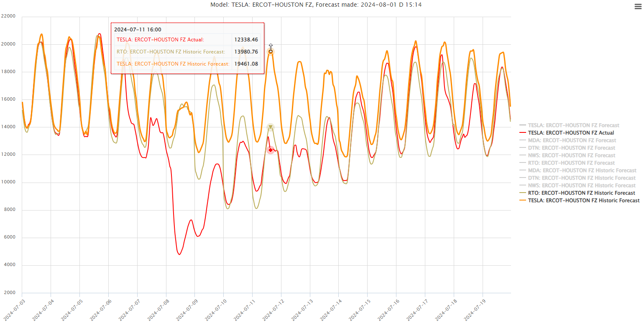
Task: Click x-axis label 2024-07-19
Action: (x=475, y=310)
